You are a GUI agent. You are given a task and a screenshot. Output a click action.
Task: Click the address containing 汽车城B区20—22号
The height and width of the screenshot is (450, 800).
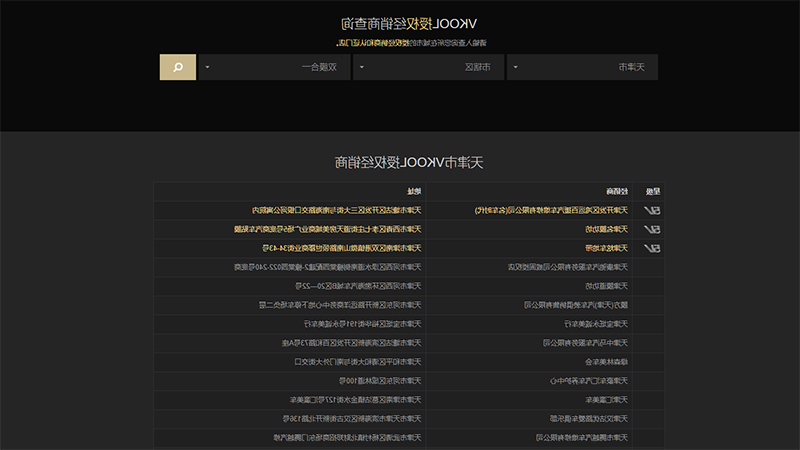[358, 286]
